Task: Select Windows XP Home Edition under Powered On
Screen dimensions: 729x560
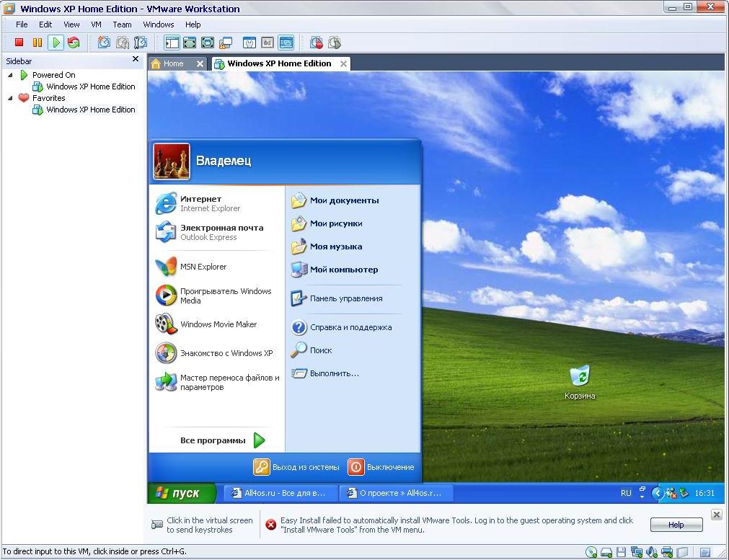Action: 84,86
